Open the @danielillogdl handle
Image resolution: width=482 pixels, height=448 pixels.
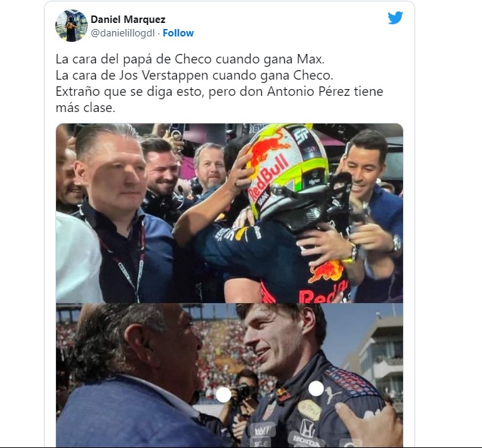coord(122,33)
